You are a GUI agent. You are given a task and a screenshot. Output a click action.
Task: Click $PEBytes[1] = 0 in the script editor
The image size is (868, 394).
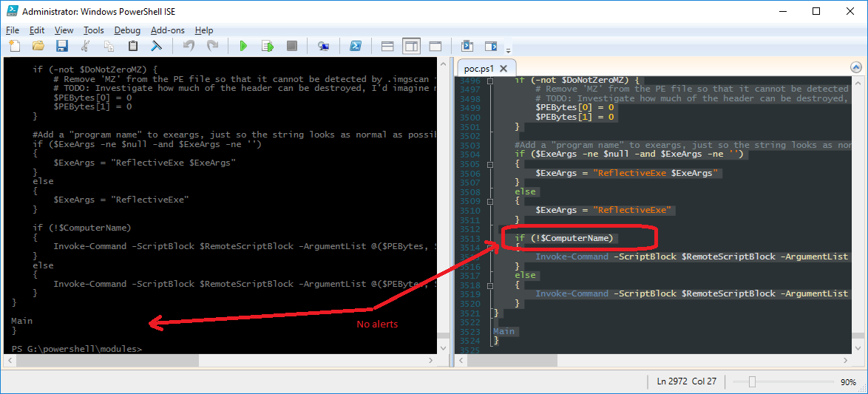tap(574, 118)
